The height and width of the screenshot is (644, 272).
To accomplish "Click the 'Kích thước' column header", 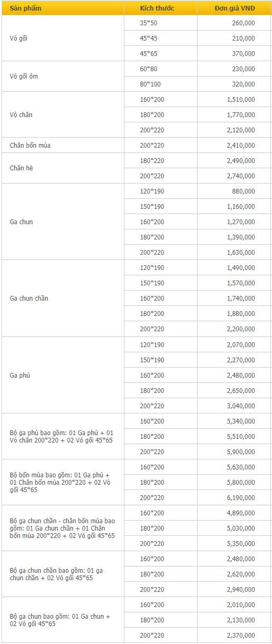I will tap(157, 8).
